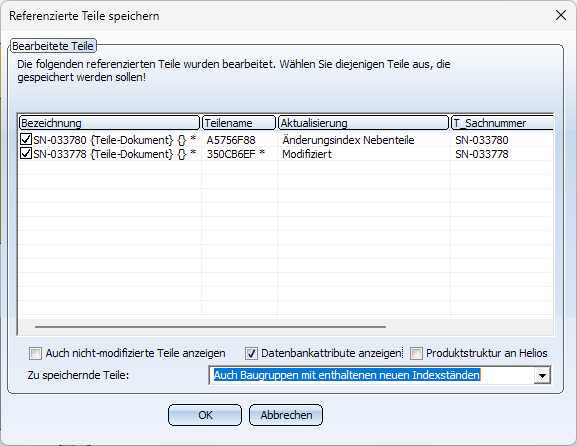This screenshot has height=446, width=577.
Task: Click the 'Modifiziert' cell
Action: 307,154
